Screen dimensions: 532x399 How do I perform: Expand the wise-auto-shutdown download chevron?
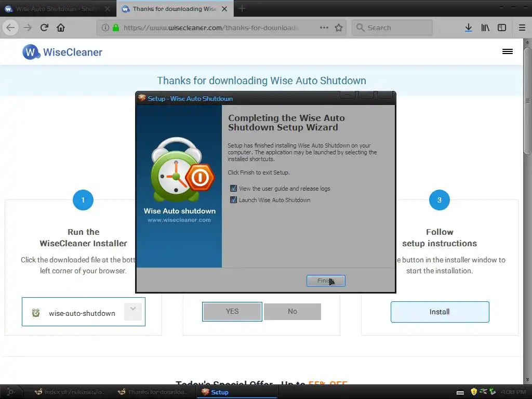pos(132,311)
